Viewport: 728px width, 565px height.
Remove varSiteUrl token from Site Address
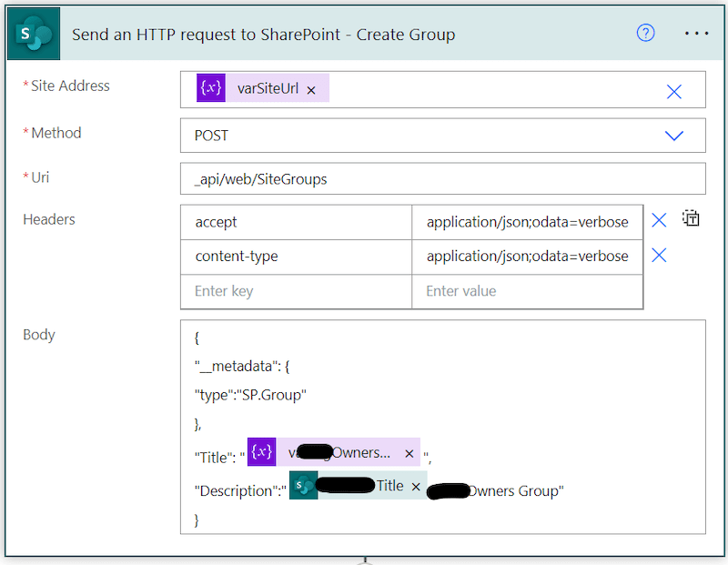[311, 90]
